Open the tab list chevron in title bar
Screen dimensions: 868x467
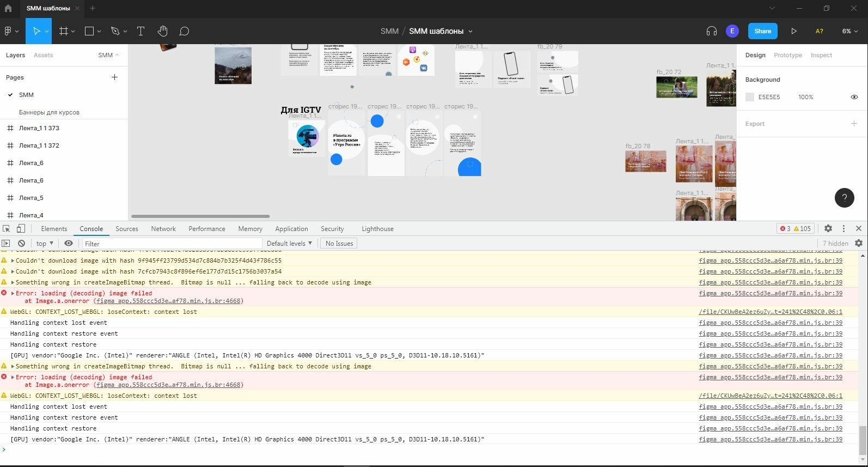click(x=772, y=8)
